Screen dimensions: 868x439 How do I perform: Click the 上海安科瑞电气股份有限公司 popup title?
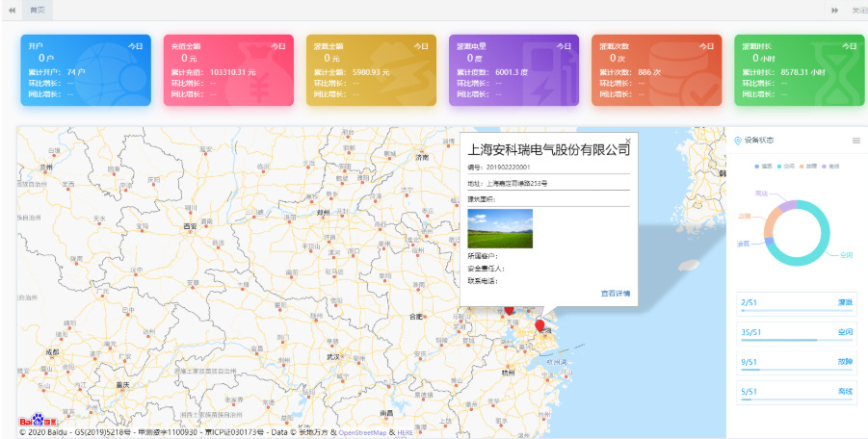(548, 150)
